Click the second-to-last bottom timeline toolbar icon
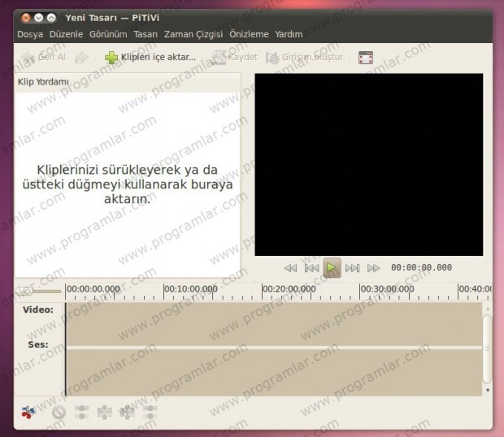 tap(128, 413)
